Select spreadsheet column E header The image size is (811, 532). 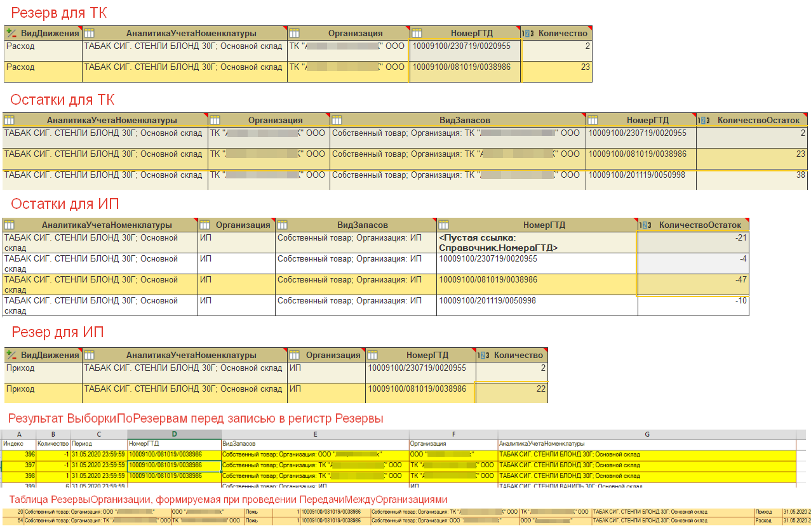point(315,434)
